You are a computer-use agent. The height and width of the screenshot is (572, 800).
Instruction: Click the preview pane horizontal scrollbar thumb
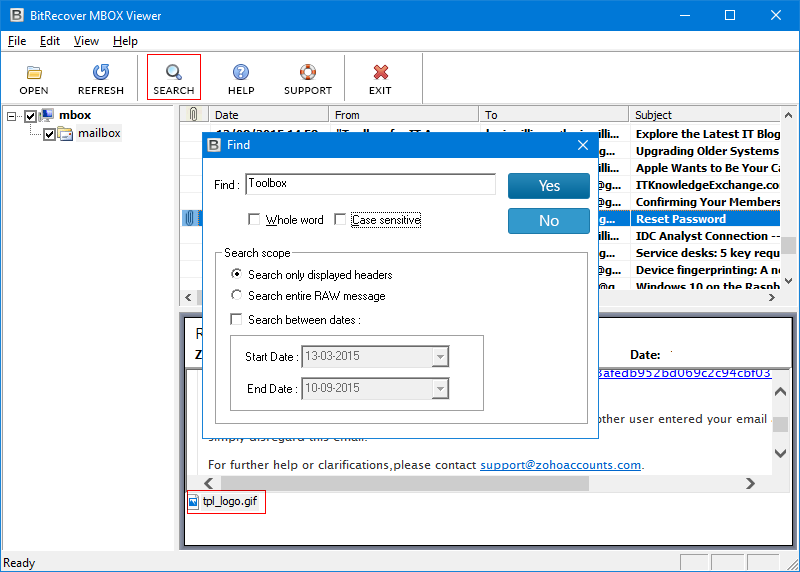coord(405,483)
